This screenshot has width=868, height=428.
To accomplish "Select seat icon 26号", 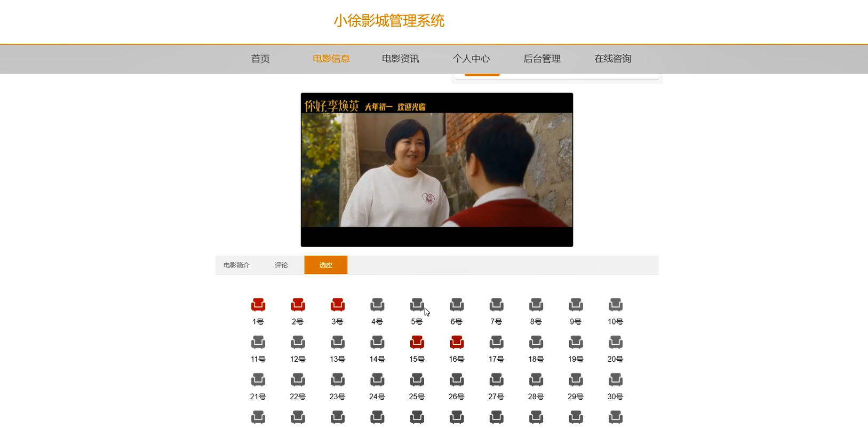I will pyautogui.click(x=457, y=379).
